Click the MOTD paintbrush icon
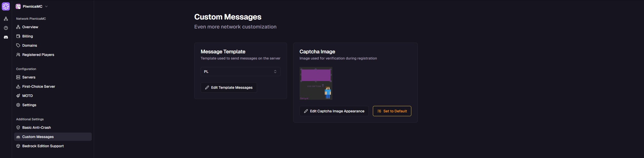 [18, 96]
